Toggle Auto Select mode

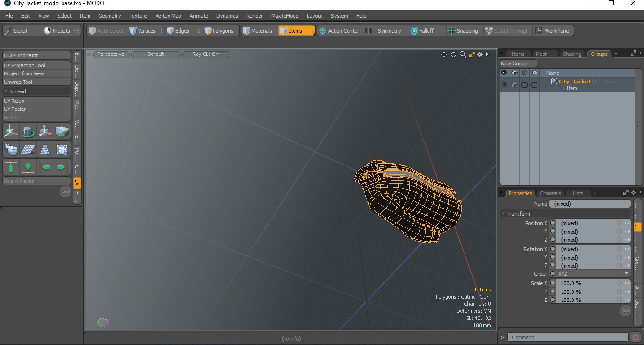(x=106, y=31)
